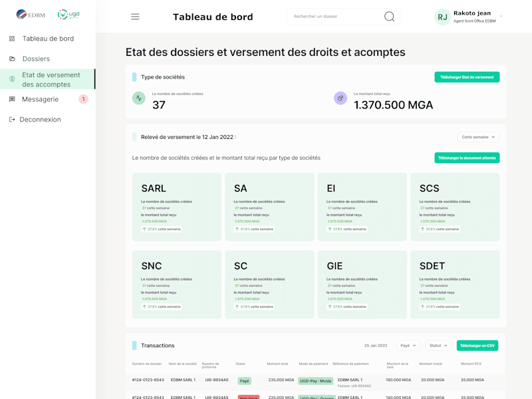
Task: Click Montant Instat column header
Action: pyautogui.click(x=430, y=364)
